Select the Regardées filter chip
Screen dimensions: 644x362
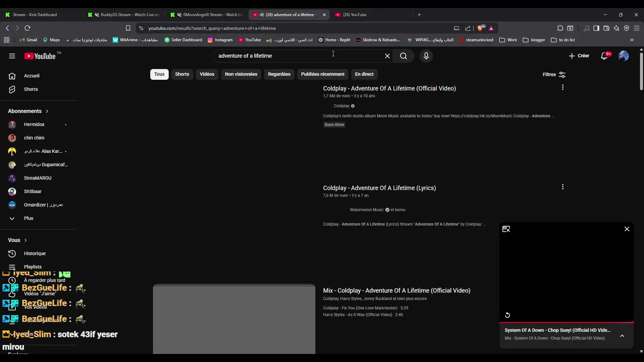click(x=279, y=74)
